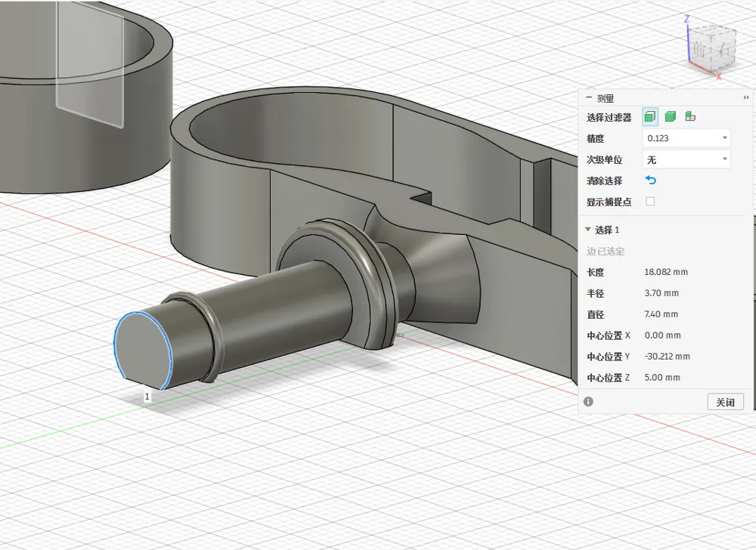
Task: Click the 清除选择 label
Action: (x=605, y=181)
